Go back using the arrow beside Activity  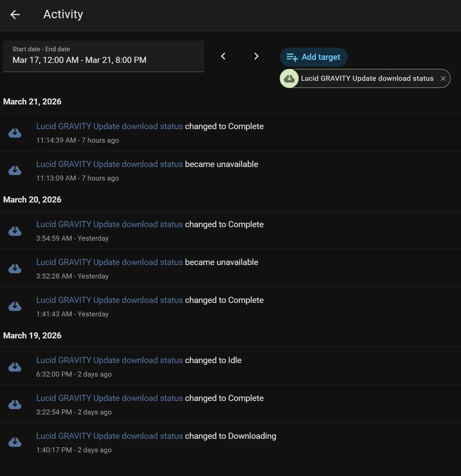pos(15,15)
